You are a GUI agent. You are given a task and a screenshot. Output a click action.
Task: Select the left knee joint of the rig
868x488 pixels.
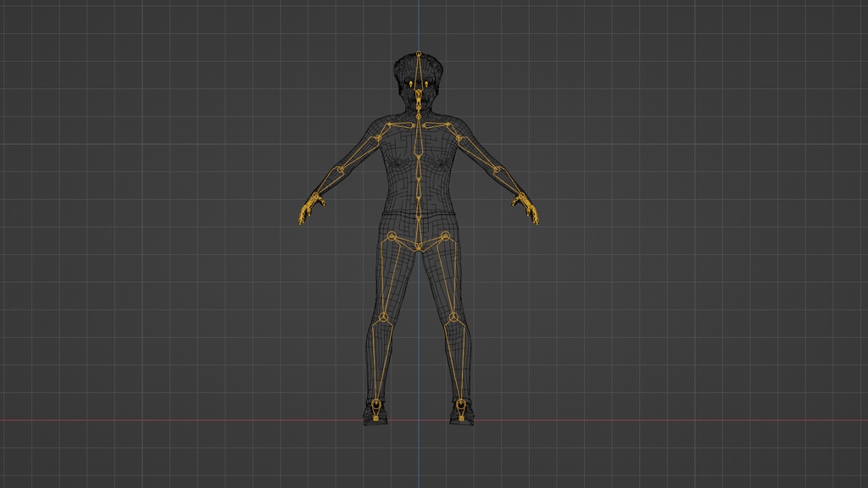(x=383, y=317)
